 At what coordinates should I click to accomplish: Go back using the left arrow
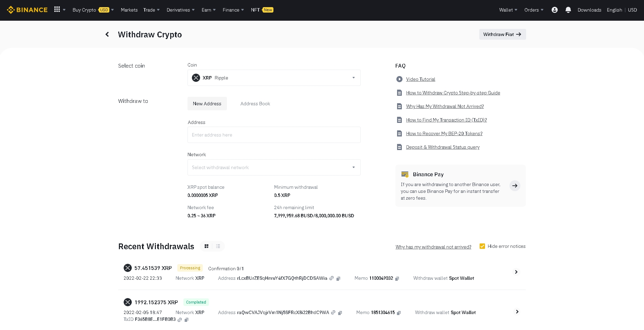tap(107, 34)
